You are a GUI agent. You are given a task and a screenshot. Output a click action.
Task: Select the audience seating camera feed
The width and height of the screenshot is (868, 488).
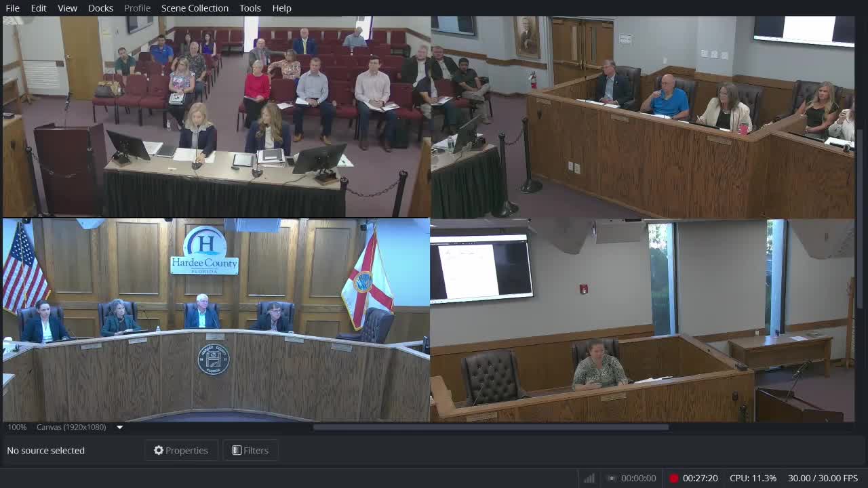point(216,117)
